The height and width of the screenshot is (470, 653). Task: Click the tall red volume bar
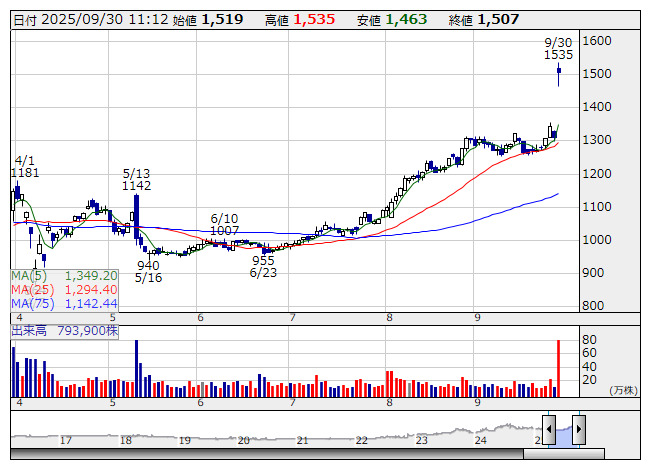(x=558, y=367)
